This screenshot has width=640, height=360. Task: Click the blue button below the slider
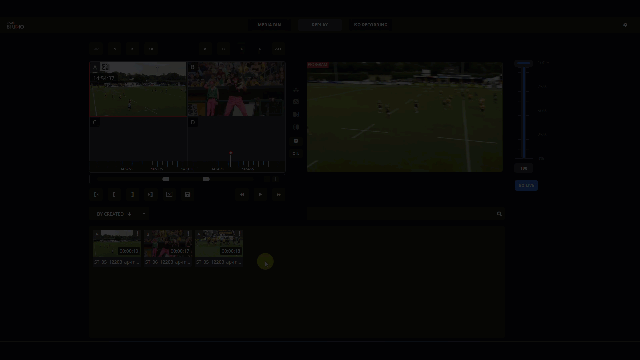[526, 186]
